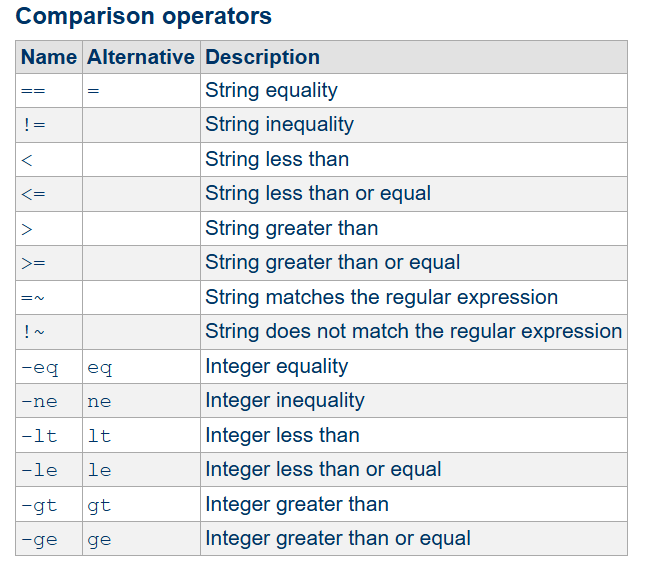Click the "String equality" description
This screenshot has height=581, width=658.
[271, 91]
